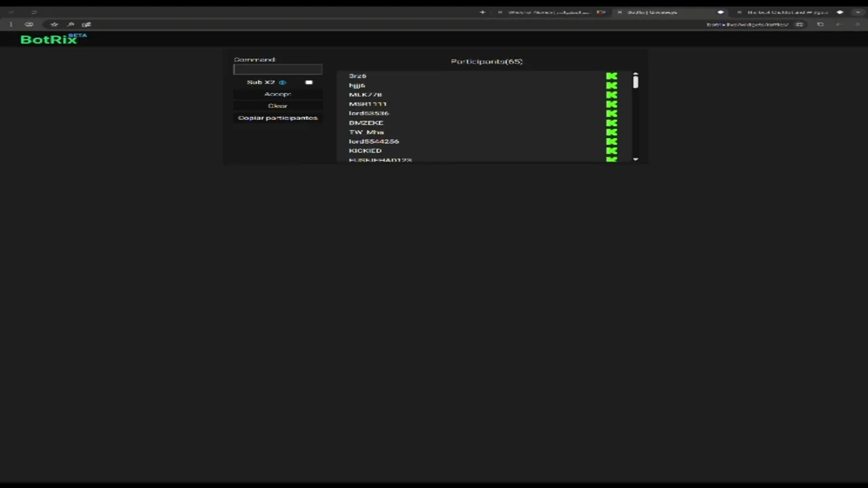Select participant name MSH1111
The width and height of the screenshot is (868, 488).
coord(368,104)
